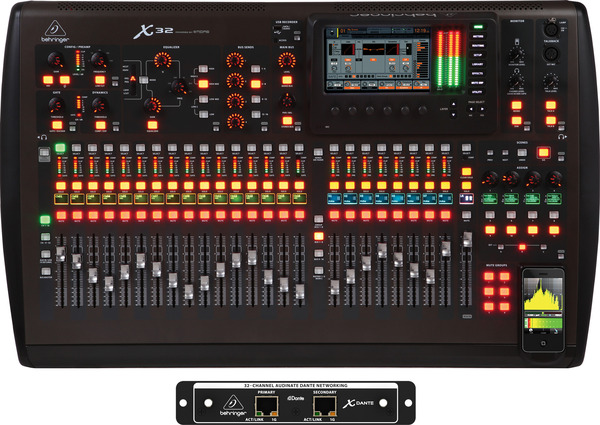Click the Secondary Dante ethernet port
This screenshot has height=425, width=600.
point(326,402)
